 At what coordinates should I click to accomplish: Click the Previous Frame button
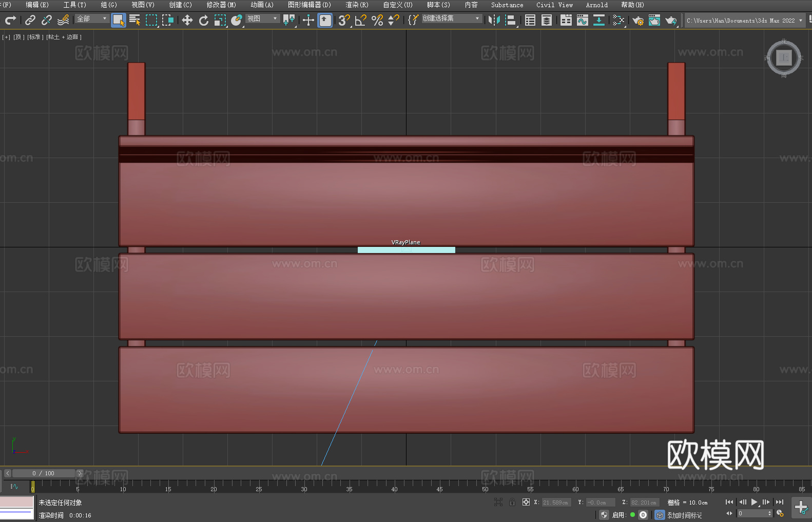[x=742, y=502]
